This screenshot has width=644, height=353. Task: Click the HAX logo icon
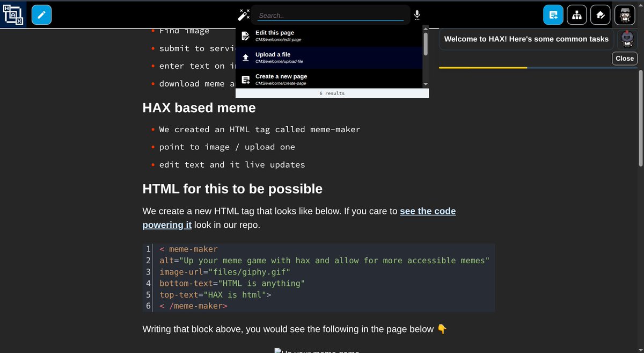pyautogui.click(x=13, y=15)
